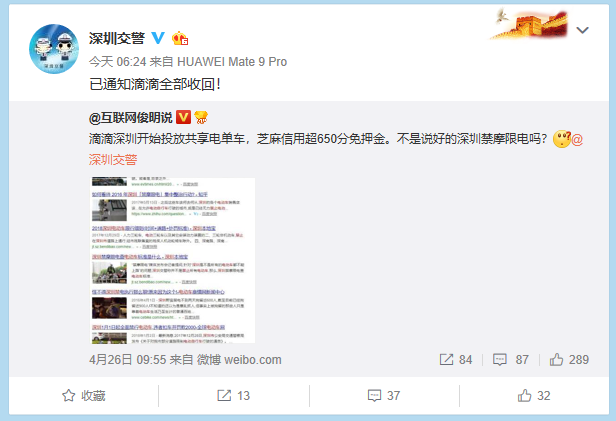Click the thinking face emoji

point(562,139)
